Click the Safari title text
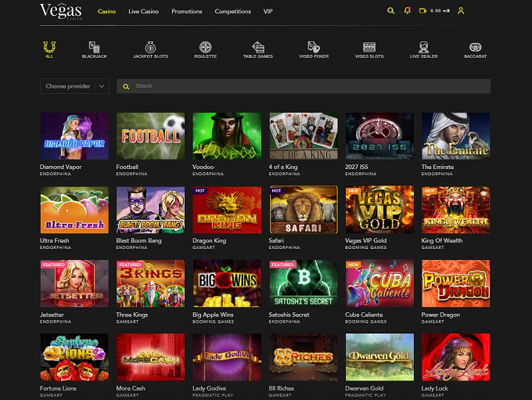 (x=276, y=241)
